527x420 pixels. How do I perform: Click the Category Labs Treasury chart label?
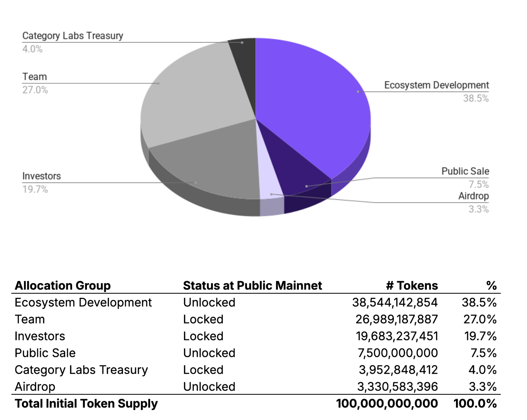point(72,36)
